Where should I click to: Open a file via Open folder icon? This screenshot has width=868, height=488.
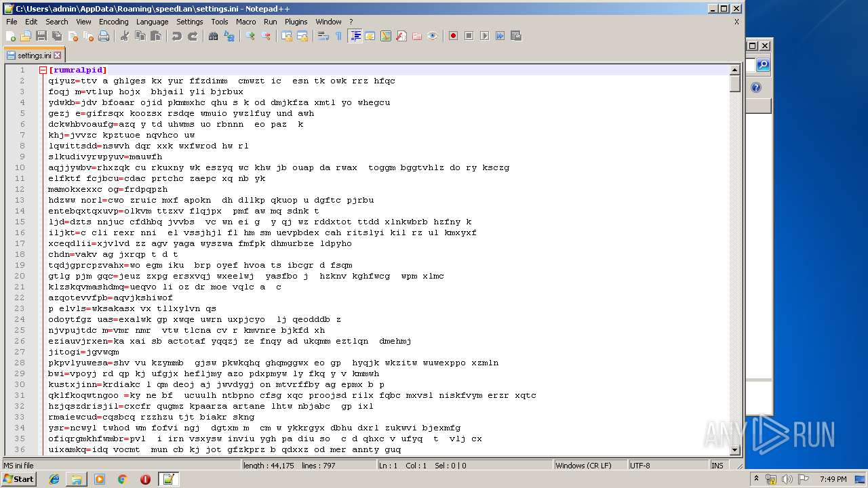26,36
